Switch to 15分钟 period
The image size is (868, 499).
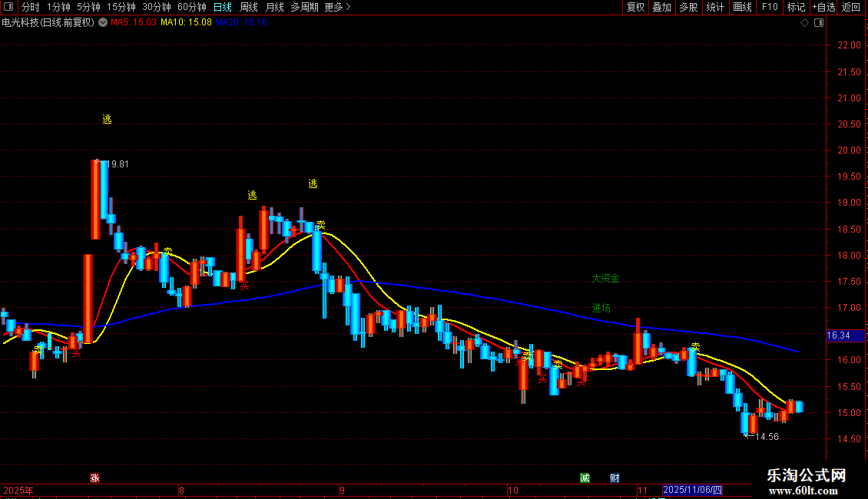121,7
